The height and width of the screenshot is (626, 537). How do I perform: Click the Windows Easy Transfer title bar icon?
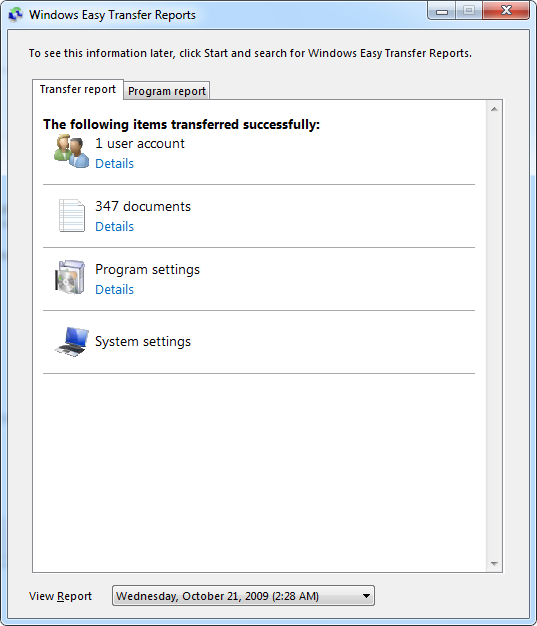16,15
